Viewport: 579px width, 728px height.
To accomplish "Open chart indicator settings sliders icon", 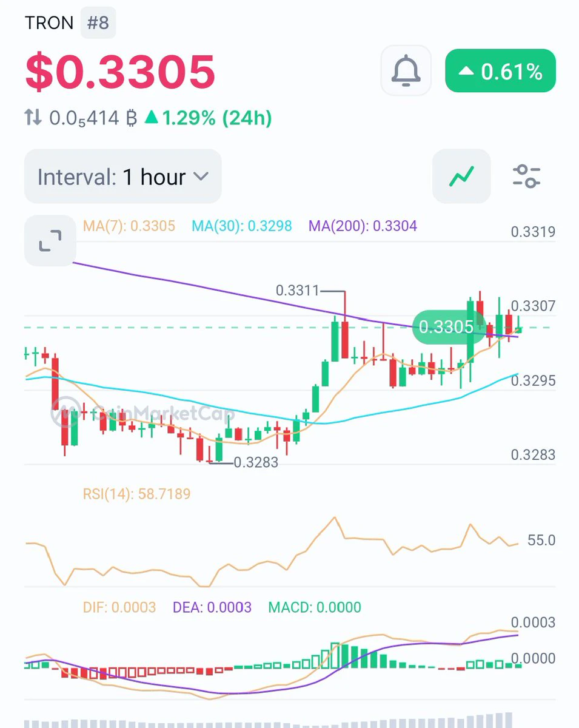I will tap(526, 176).
